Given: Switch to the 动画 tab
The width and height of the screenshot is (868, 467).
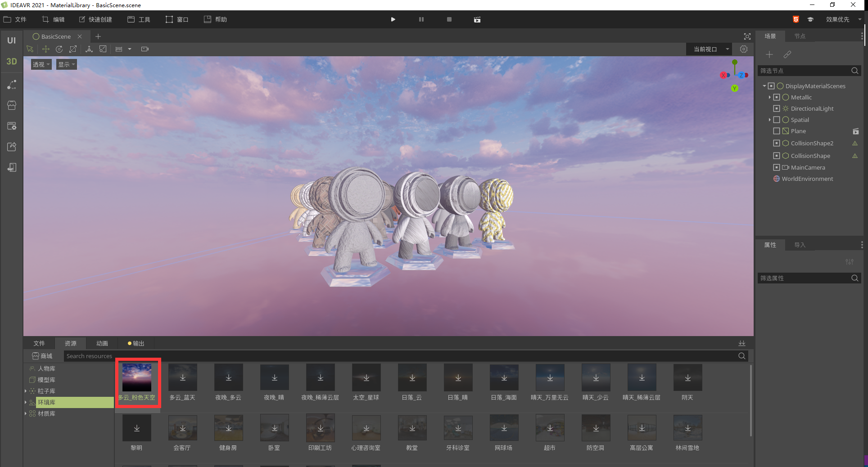Looking at the screenshot, I should 102,343.
